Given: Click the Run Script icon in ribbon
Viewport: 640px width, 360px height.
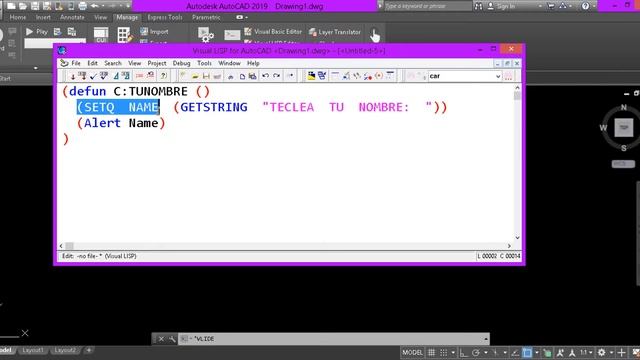Looking at the screenshot, I should (232, 35).
